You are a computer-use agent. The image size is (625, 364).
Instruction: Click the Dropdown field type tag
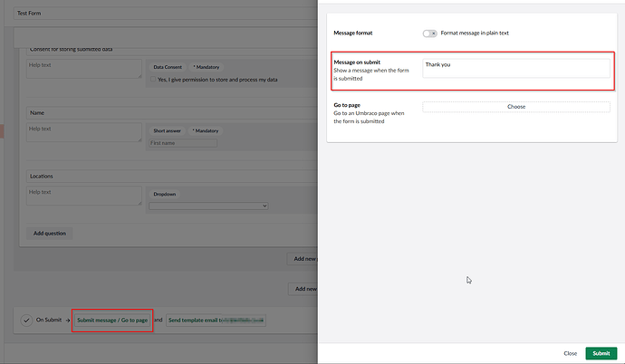pyautogui.click(x=164, y=194)
